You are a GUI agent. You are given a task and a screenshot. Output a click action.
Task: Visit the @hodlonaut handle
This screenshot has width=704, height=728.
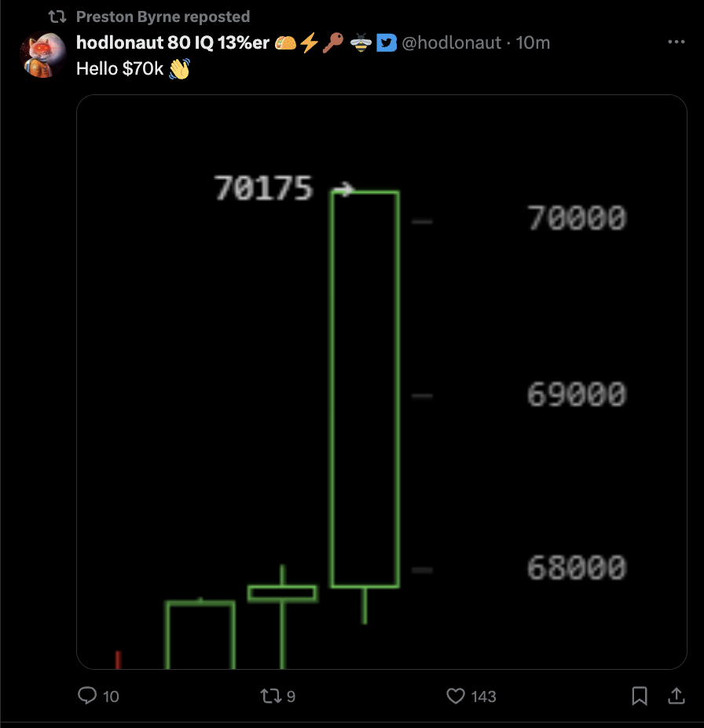451,43
